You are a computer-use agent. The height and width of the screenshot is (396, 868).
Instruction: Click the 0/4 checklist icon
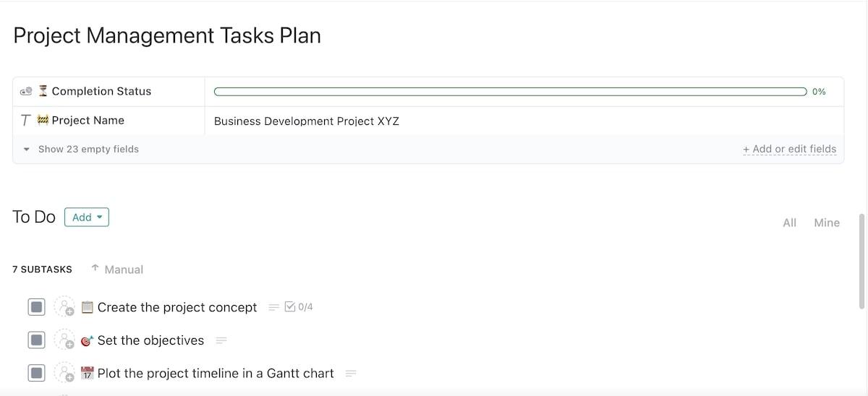coord(291,307)
